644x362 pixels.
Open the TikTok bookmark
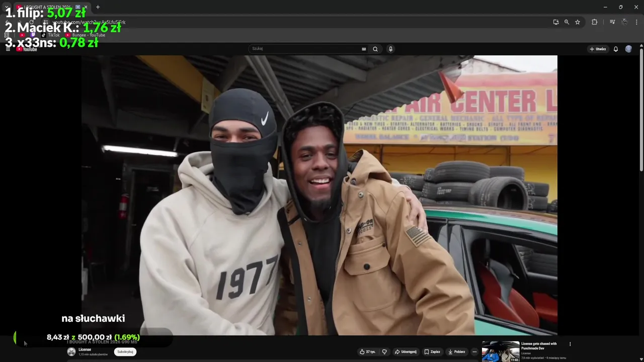(x=51, y=35)
